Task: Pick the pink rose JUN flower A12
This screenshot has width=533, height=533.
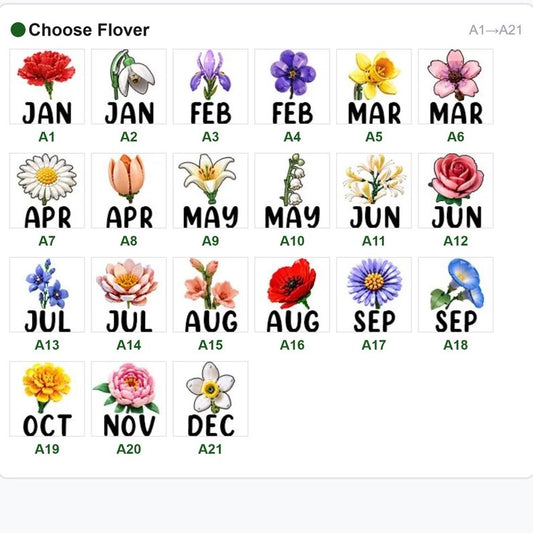Action: click(455, 191)
